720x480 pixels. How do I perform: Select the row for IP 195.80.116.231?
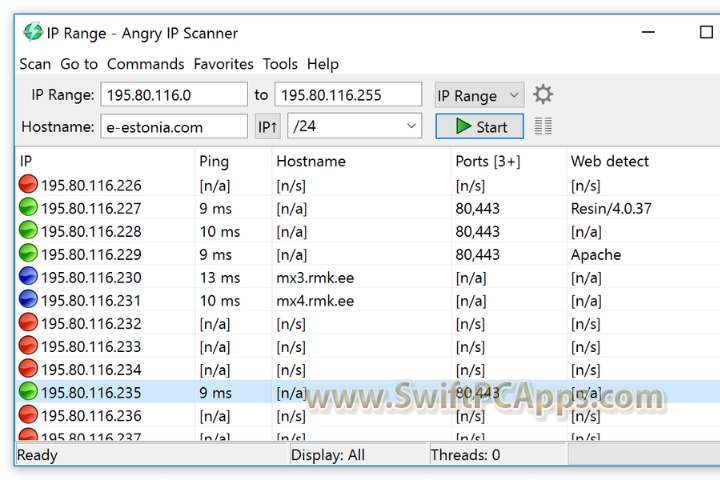pos(368,299)
